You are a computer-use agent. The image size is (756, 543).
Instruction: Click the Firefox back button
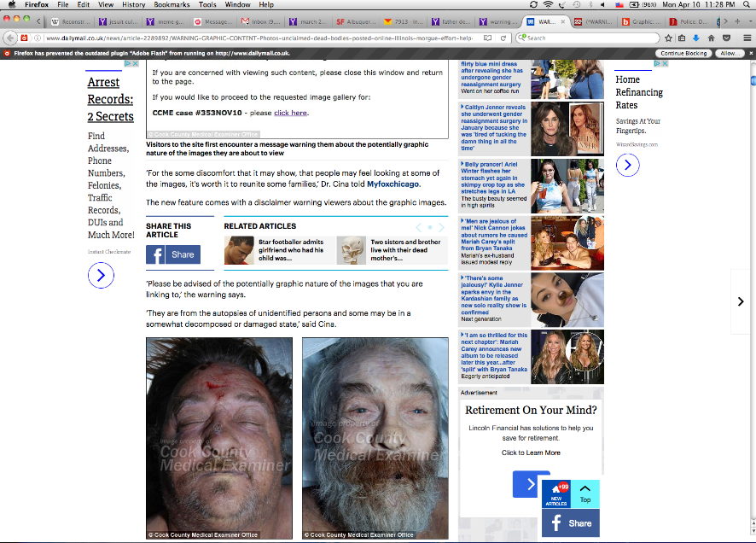(10, 38)
